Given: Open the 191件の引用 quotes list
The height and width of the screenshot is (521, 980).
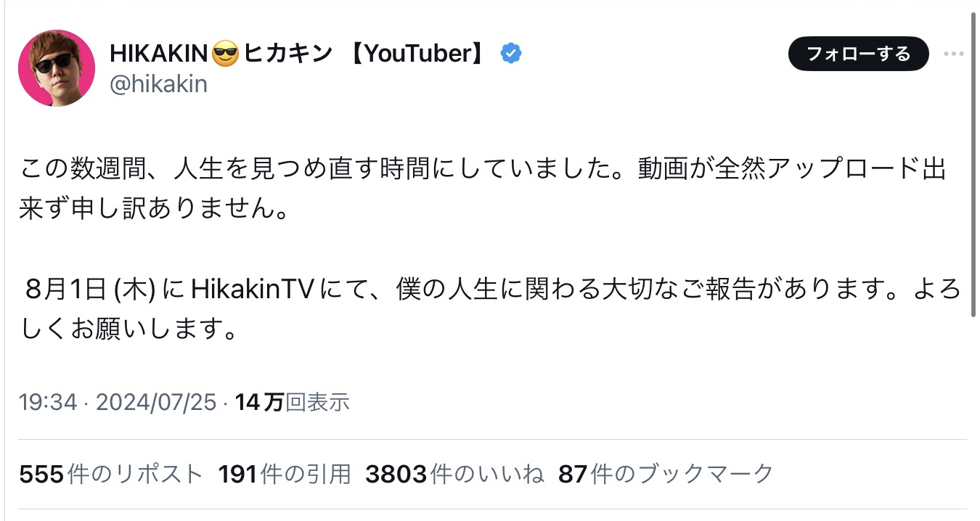Looking at the screenshot, I should pos(285,474).
